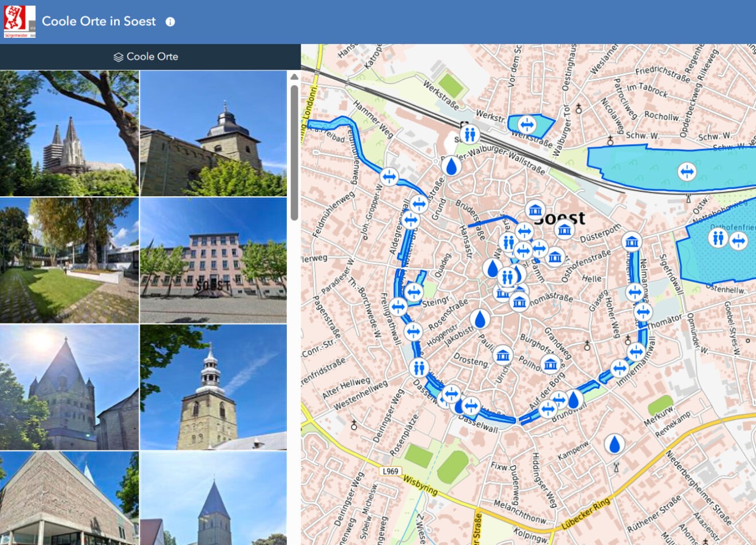Select the water drop marker near Lübecker Ring

click(x=615, y=444)
